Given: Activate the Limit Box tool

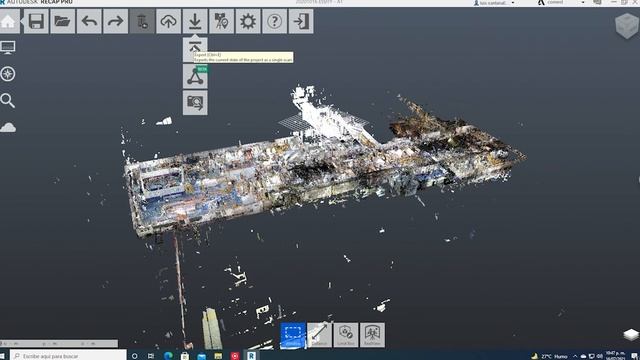Looking at the screenshot, I should pyautogui.click(x=346, y=335).
